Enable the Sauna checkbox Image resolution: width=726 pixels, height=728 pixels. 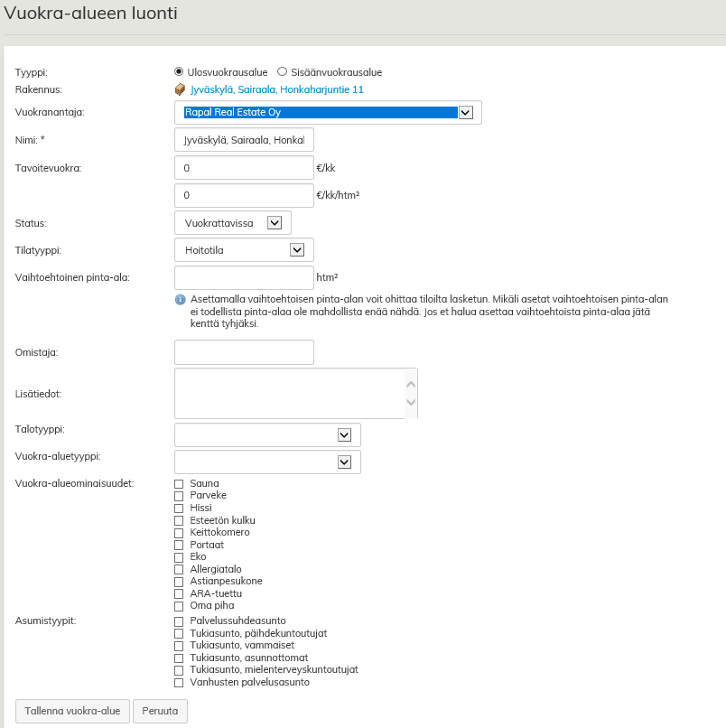(179, 484)
